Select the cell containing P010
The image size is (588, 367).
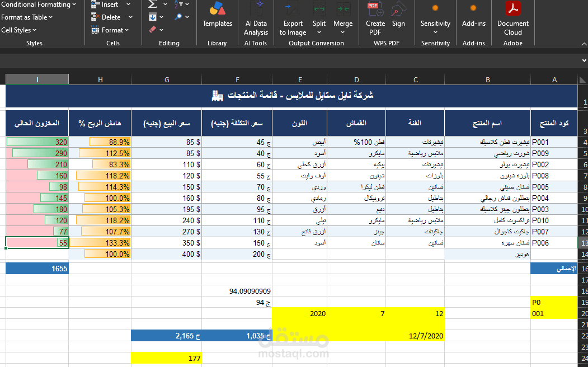tap(554, 220)
